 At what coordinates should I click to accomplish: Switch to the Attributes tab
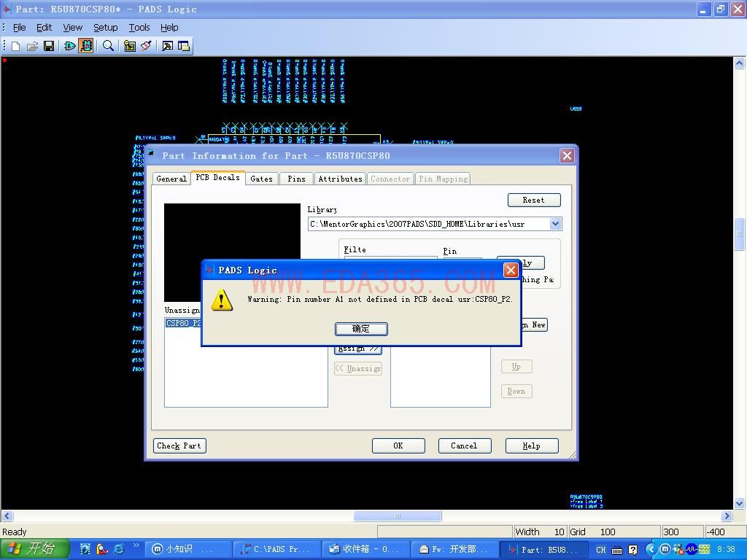pyautogui.click(x=340, y=179)
